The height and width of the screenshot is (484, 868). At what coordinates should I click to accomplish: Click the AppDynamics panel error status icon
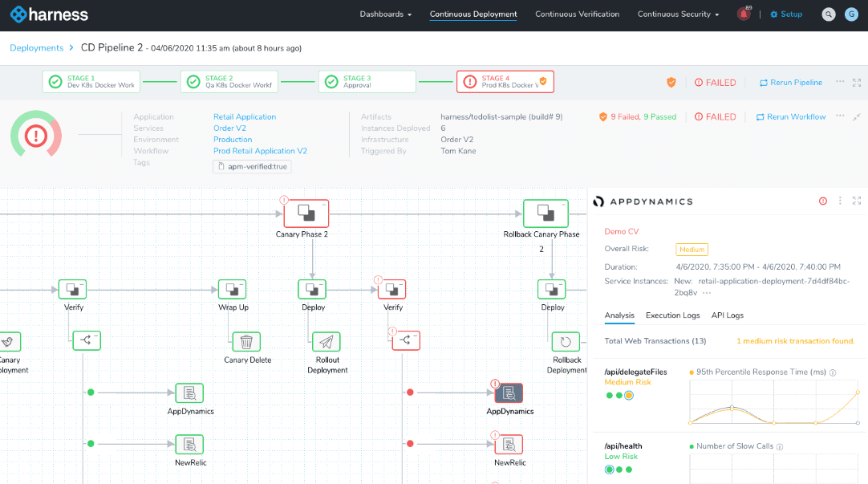pyautogui.click(x=823, y=201)
